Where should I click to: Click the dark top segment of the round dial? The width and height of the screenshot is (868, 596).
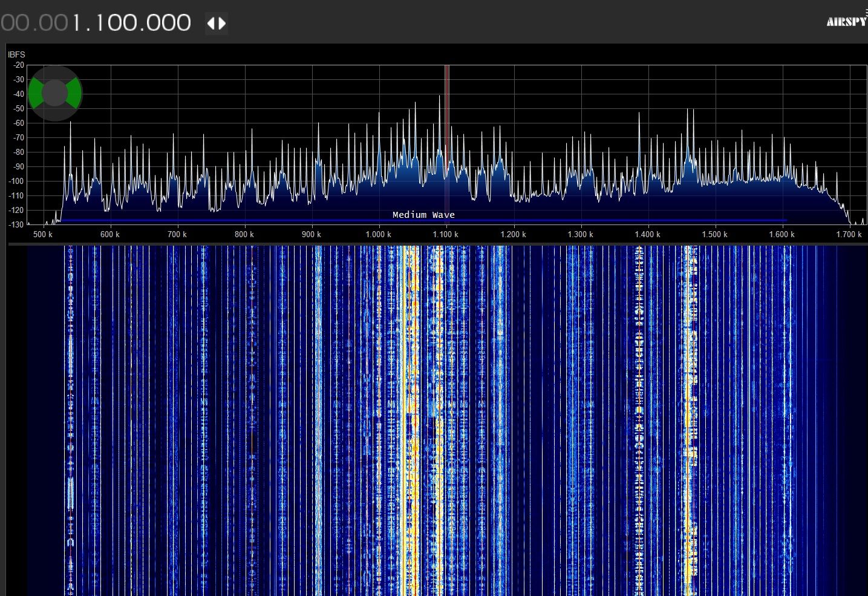55,72
